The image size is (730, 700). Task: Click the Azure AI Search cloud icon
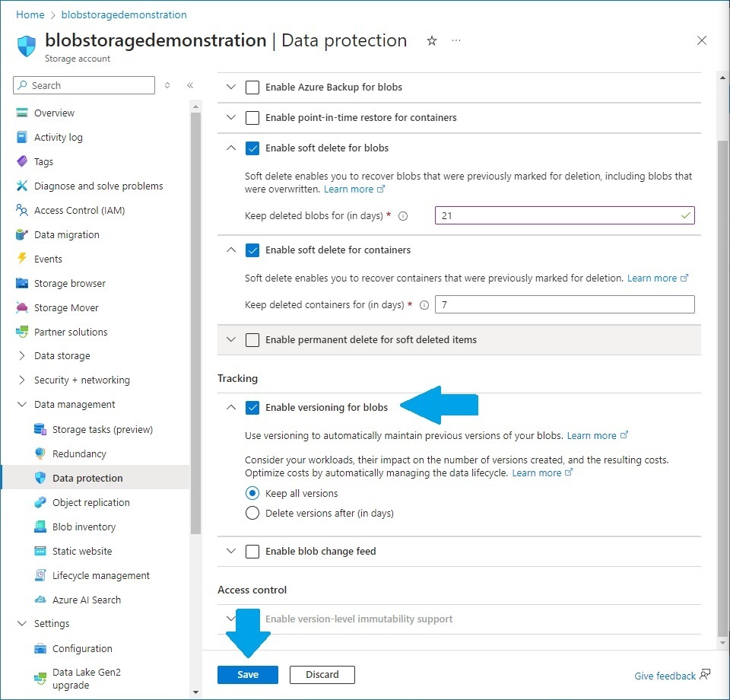[x=40, y=600]
